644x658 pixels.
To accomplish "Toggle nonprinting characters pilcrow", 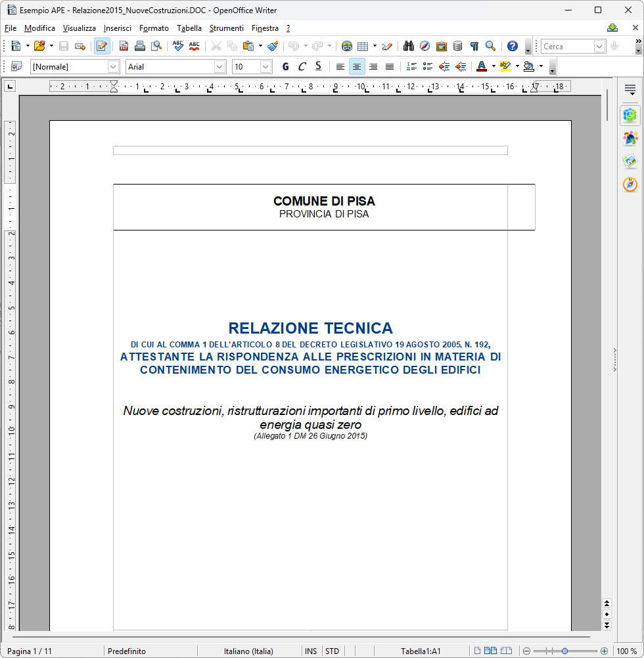I will point(474,46).
